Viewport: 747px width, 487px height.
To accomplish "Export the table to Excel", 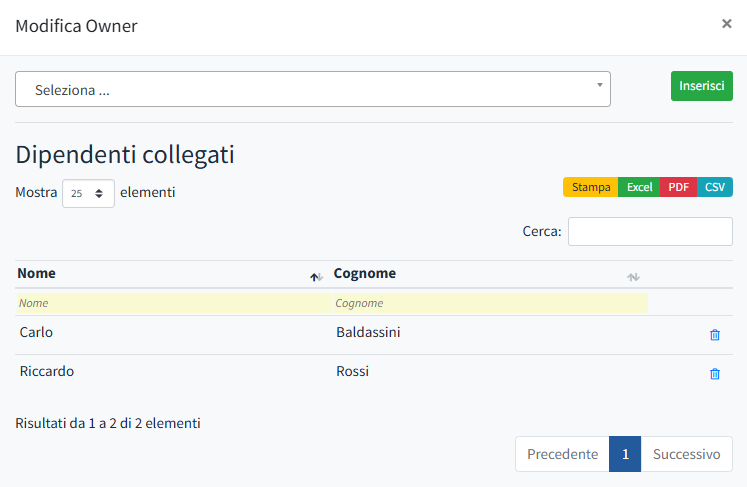I will (x=639, y=187).
